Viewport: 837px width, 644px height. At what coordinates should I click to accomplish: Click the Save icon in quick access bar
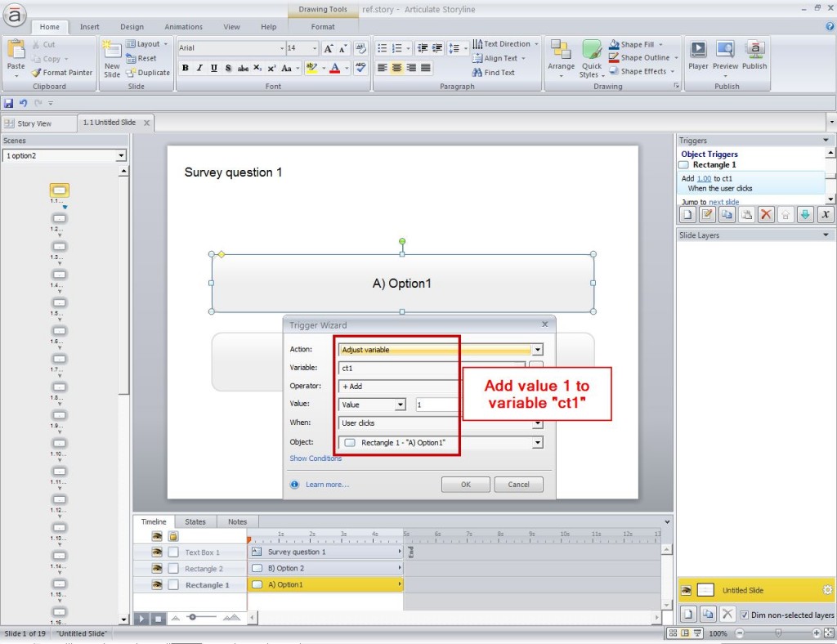point(8,103)
